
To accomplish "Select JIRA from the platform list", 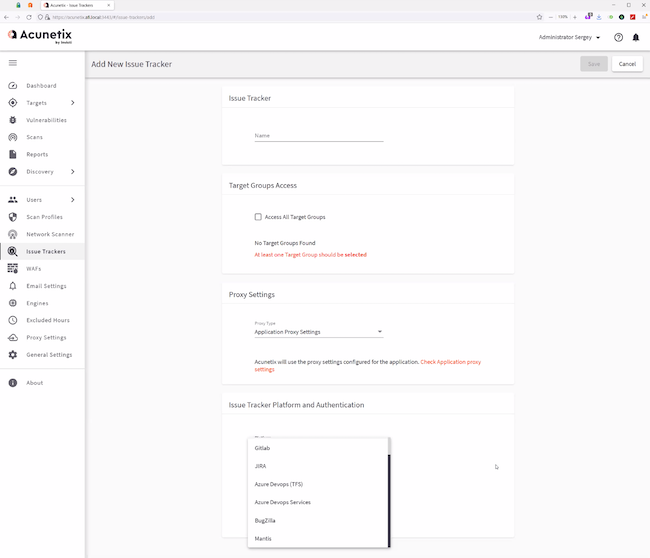I will click(261, 466).
